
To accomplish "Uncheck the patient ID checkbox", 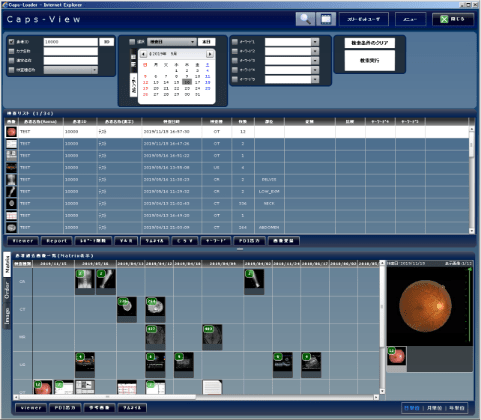I will click(11, 42).
